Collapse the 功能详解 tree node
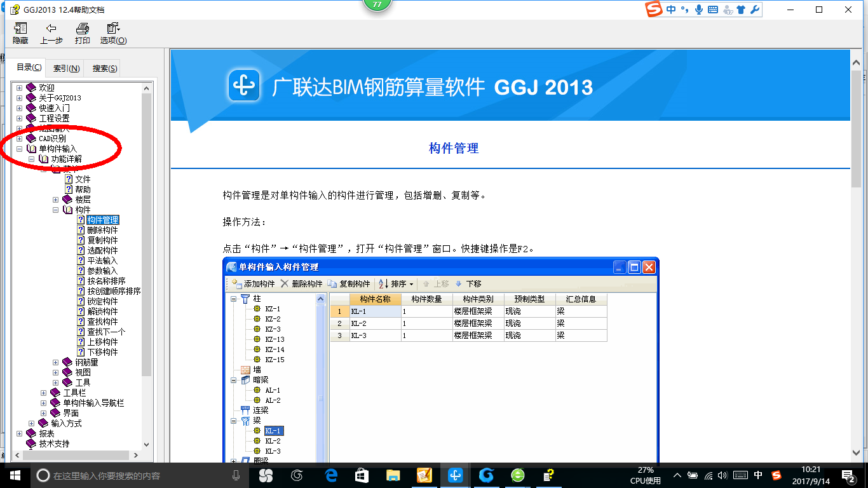Image resolution: width=868 pixels, height=488 pixels. coord(31,159)
